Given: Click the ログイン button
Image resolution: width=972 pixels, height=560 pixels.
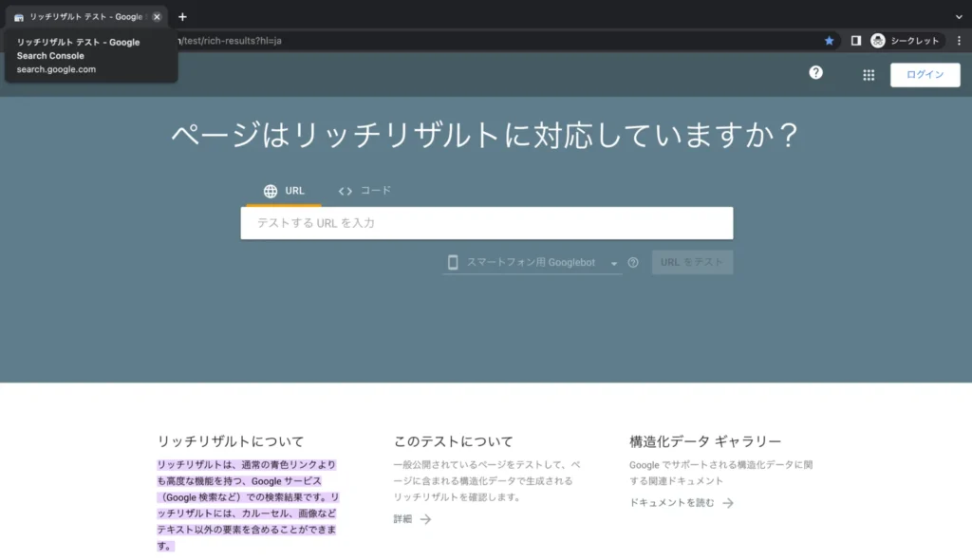Looking at the screenshot, I should pyautogui.click(x=925, y=75).
